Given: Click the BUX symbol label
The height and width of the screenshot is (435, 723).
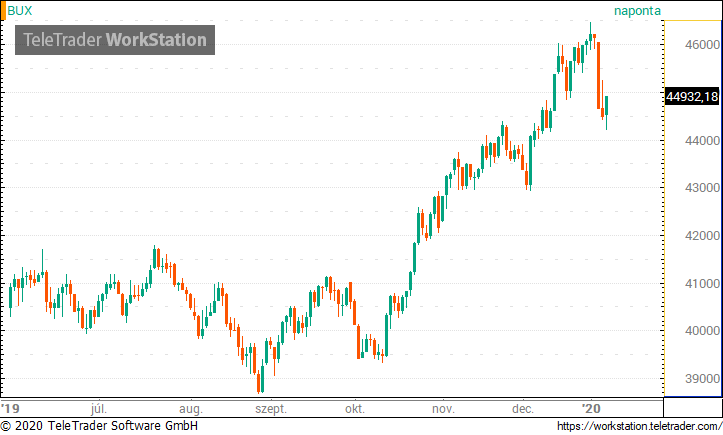Looking at the screenshot, I should [20, 11].
